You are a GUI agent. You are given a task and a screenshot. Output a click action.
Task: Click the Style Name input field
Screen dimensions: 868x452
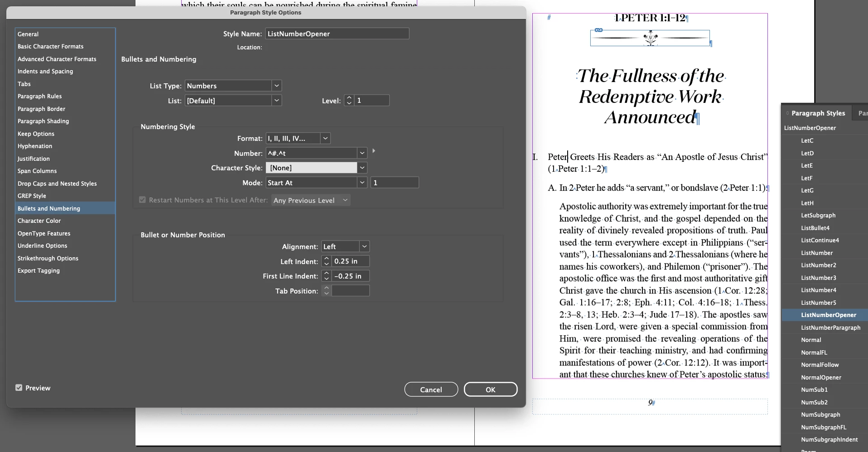click(x=337, y=34)
